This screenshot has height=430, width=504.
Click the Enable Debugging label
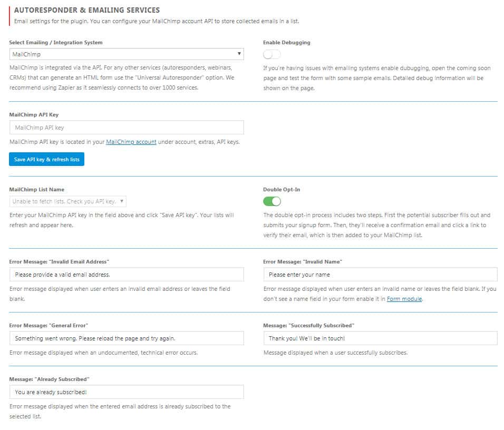[287, 43]
